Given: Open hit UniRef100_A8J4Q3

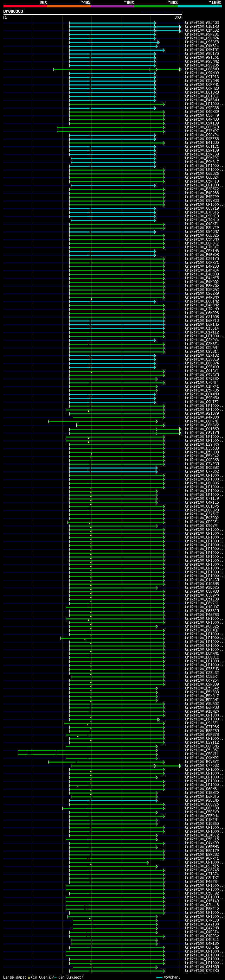Looking at the screenshot, I should 202,23.
